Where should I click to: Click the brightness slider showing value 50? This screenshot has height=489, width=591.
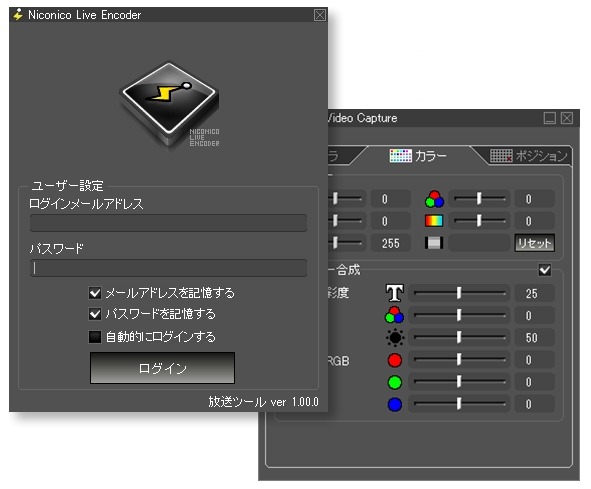coord(459,337)
